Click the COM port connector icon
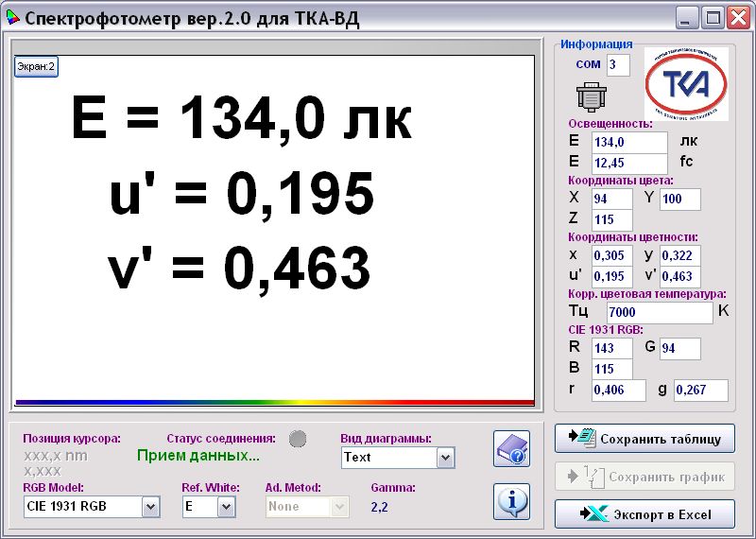756x539 pixels. [591, 97]
